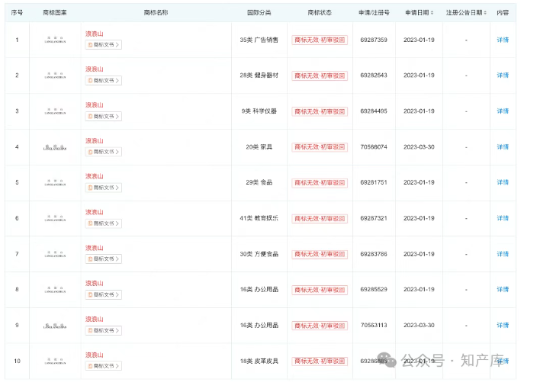Open trademark logo thumbnail for application 70563113
Image resolution: width=537 pixels, height=392 pixels.
click(x=55, y=325)
